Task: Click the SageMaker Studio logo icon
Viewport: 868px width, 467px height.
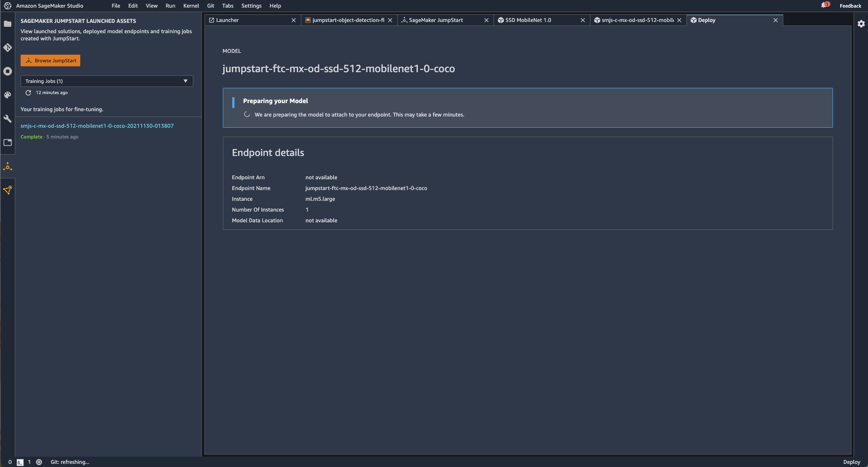Action: (8, 6)
